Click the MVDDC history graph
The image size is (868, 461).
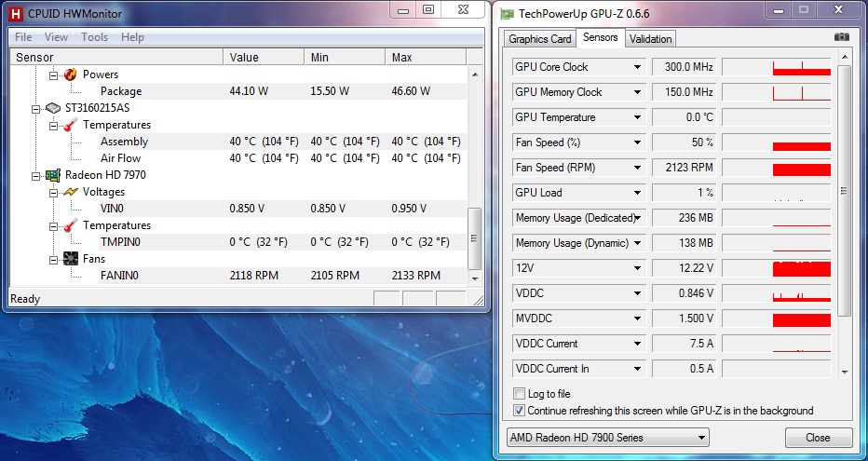(777, 319)
